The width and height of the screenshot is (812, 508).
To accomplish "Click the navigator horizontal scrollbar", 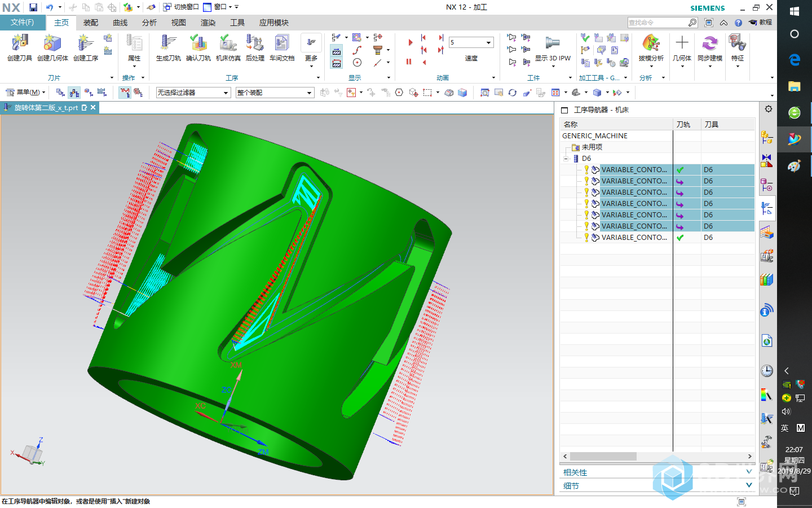I will click(603, 456).
